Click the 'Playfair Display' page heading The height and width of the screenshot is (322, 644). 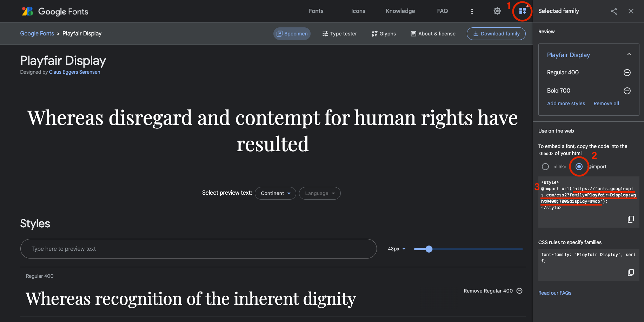click(63, 61)
